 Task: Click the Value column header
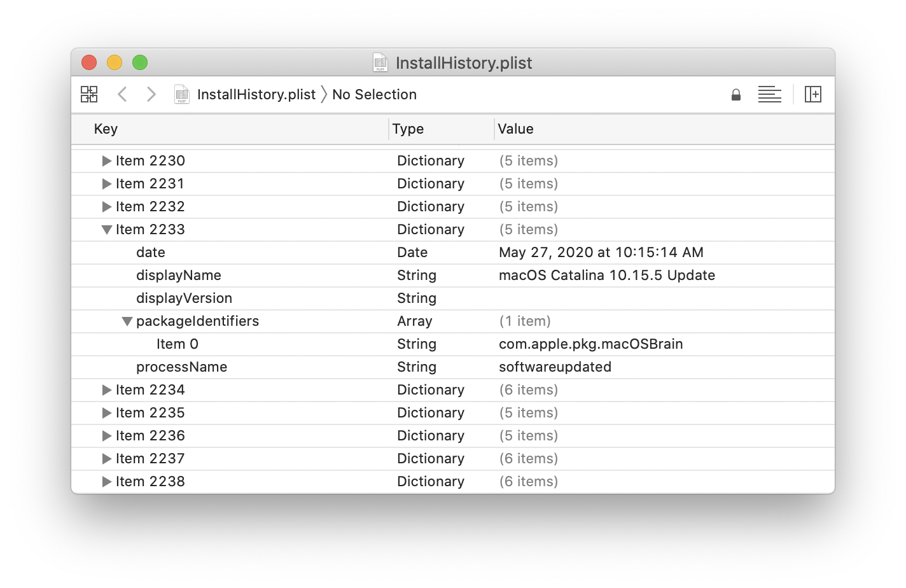click(x=515, y=129)
